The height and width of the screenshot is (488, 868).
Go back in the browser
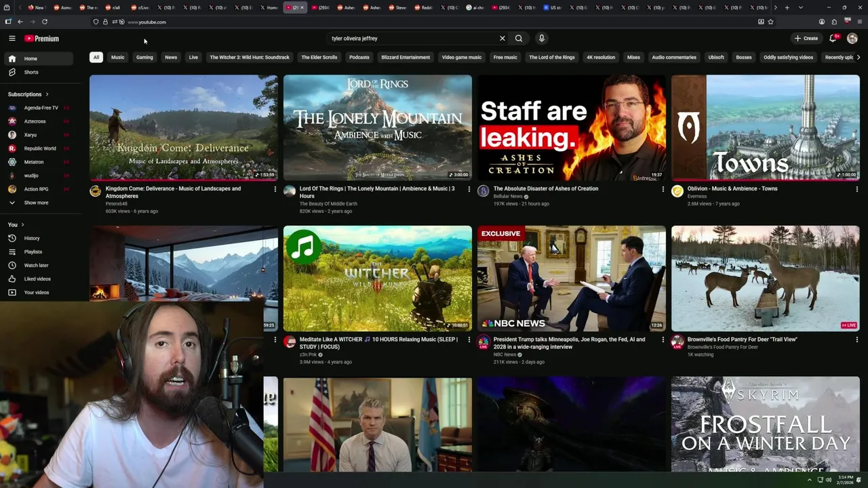coord(20,22)
